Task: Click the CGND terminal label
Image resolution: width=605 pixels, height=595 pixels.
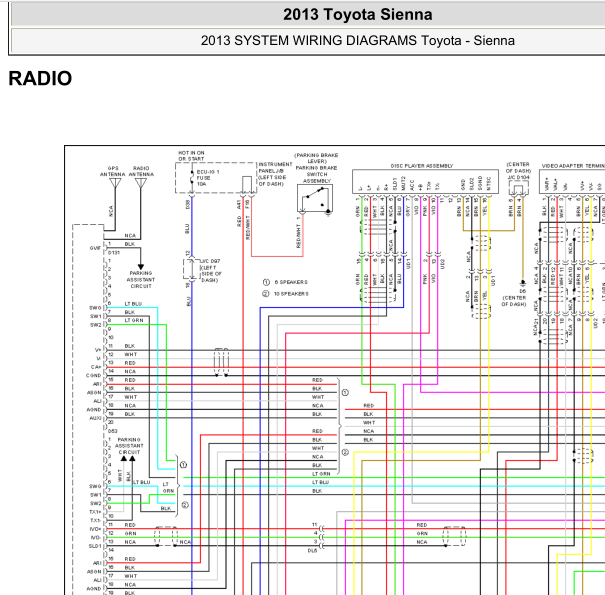Action: pos(93,375)
